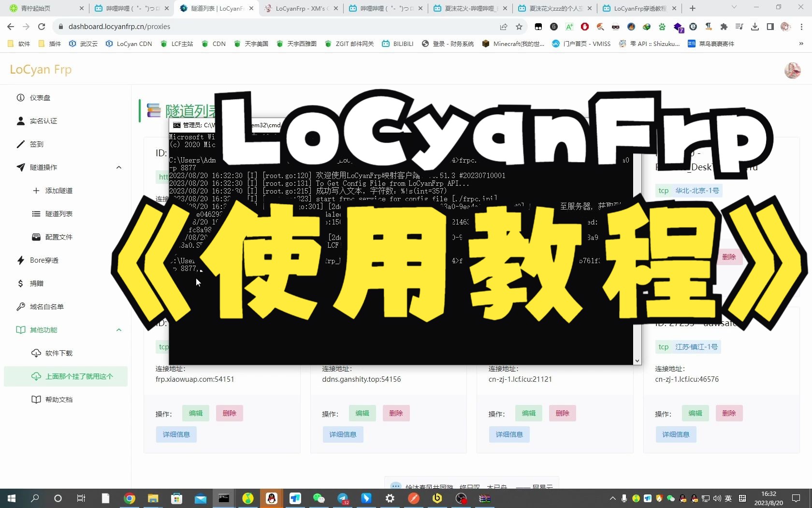Open 域名白名单 in sidebar
This screenshot has width=812, height=508.
pyautogui.click(x=46, y=307)
